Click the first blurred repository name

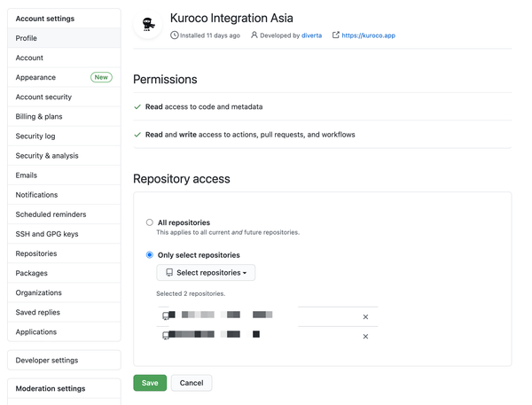tap(221, 315)
